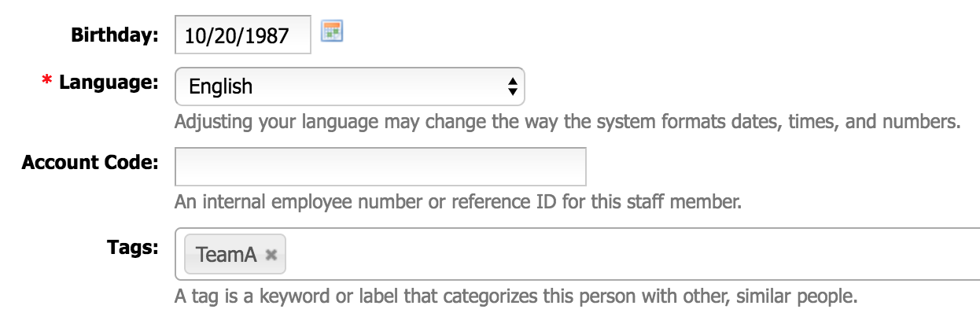Click the language formatting help text
Image resolution: width=980 pixels, height=335 pixels.
coord(568,123)
